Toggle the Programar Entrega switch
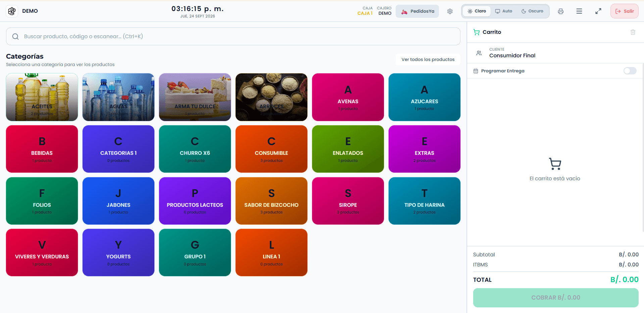 pos(630,71)
